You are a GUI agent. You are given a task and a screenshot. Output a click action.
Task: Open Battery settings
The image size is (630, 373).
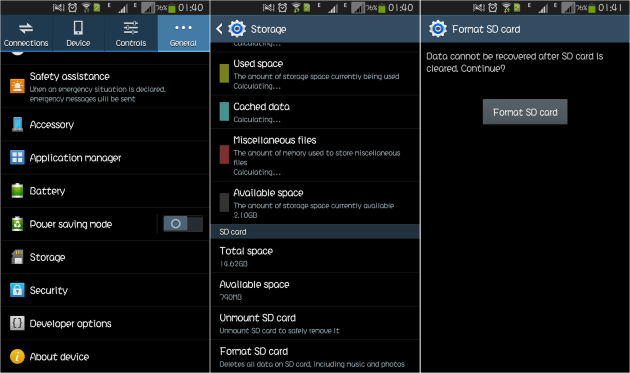click(105, 191)
